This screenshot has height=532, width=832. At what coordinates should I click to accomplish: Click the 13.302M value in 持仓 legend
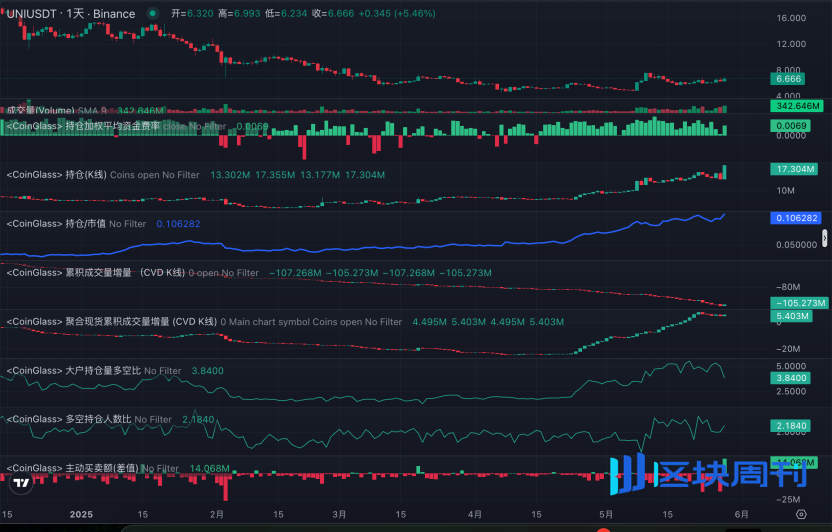(230, 175)
